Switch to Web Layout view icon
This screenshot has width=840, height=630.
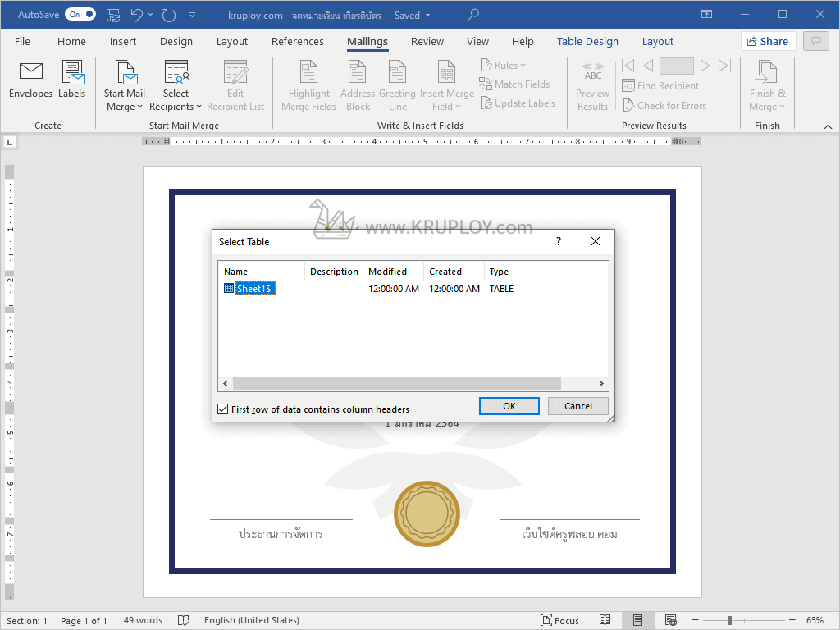coord(671,620)
